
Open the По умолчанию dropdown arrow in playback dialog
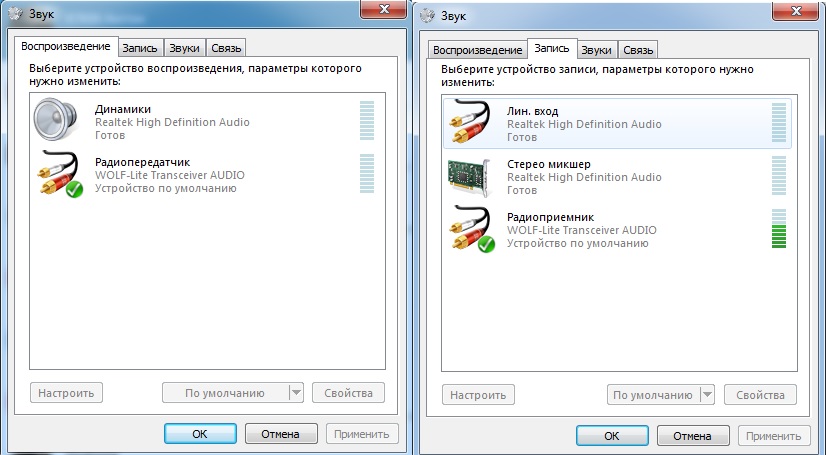click(296, 393)
